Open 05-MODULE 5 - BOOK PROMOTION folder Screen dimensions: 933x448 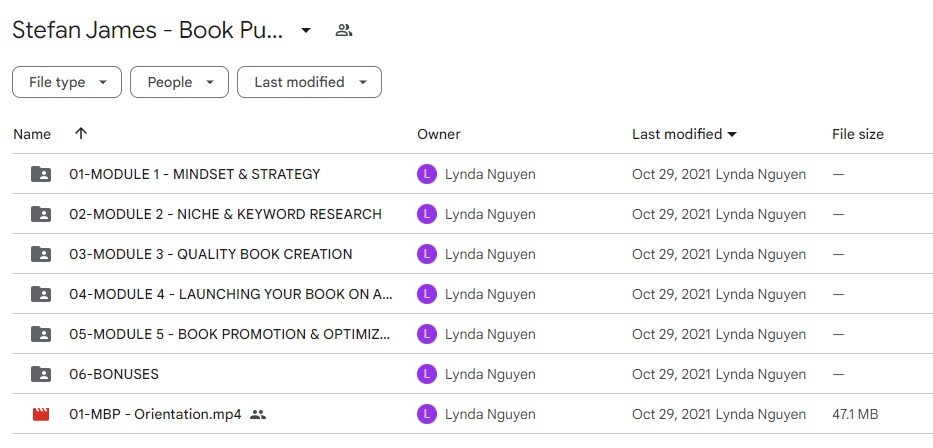(x=230, y=334)
